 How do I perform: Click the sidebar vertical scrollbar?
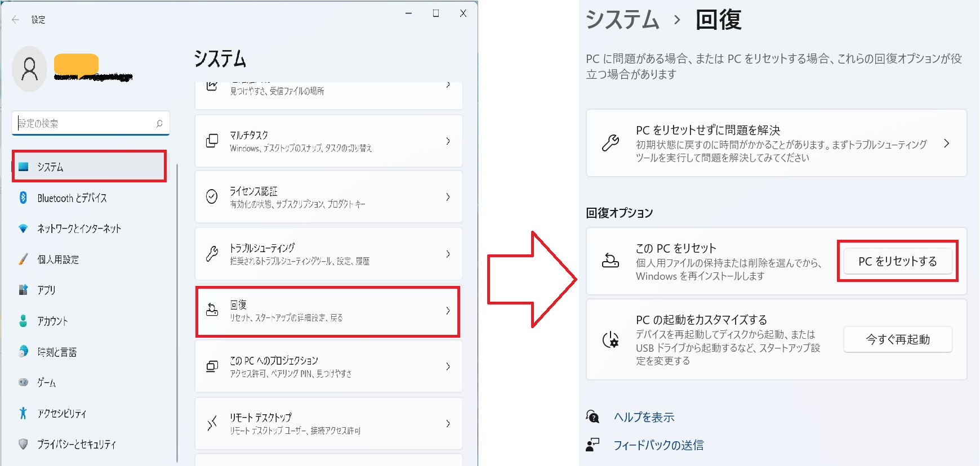(177, 312)
